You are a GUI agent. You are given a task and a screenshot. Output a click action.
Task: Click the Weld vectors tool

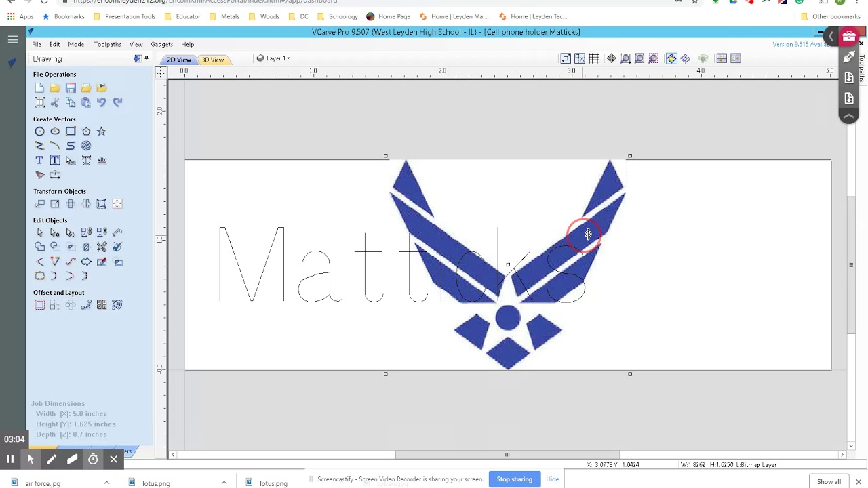(x=39, y=247)
